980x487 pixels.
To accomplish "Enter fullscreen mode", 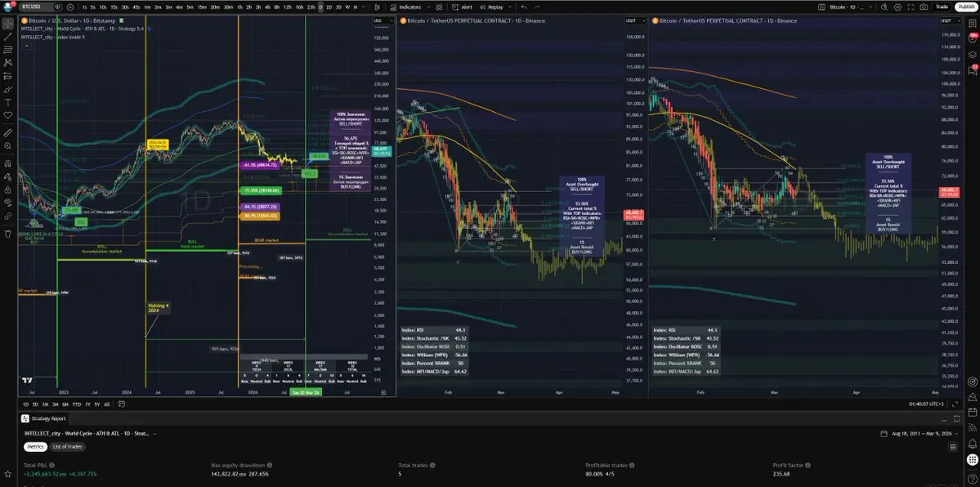I will pos(911,7).
